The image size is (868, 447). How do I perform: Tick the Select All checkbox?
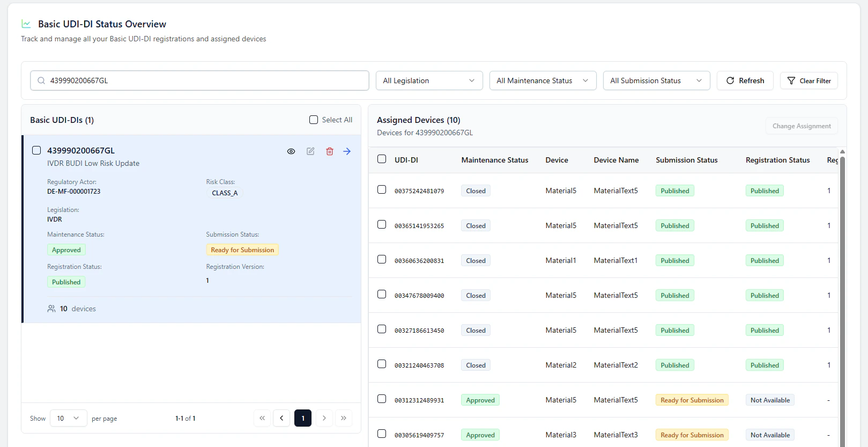point(314,120)
